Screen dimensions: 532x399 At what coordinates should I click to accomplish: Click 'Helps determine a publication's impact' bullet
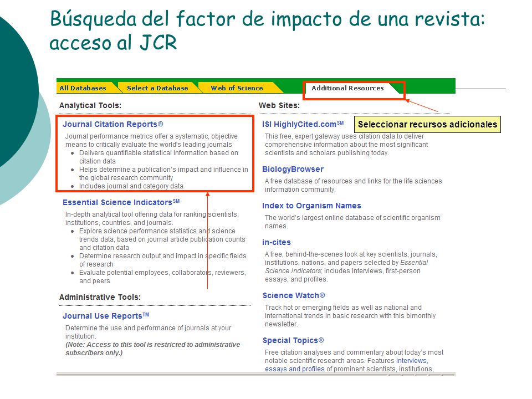163,173
